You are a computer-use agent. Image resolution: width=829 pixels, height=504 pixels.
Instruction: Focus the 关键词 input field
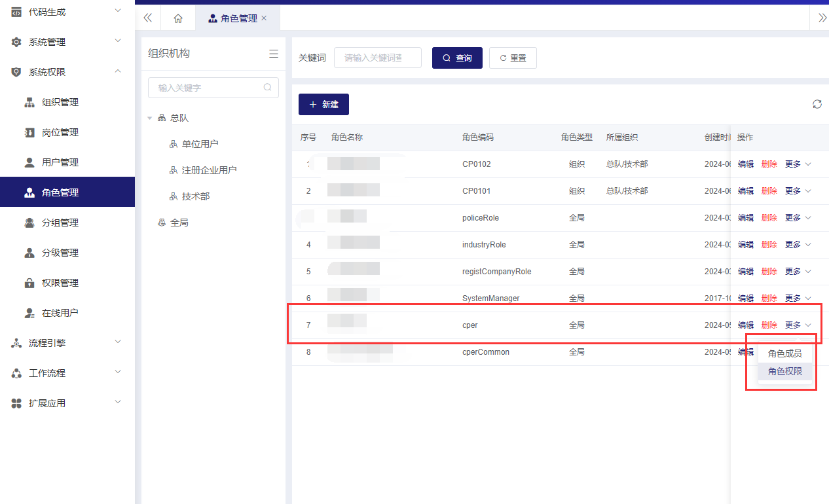coord(378,58)
